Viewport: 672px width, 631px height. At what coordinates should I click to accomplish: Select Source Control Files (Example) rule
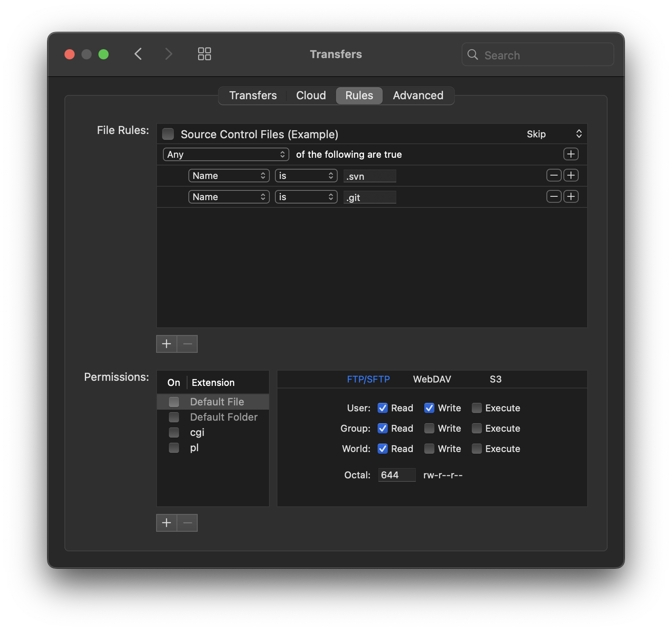coord(259,134)
